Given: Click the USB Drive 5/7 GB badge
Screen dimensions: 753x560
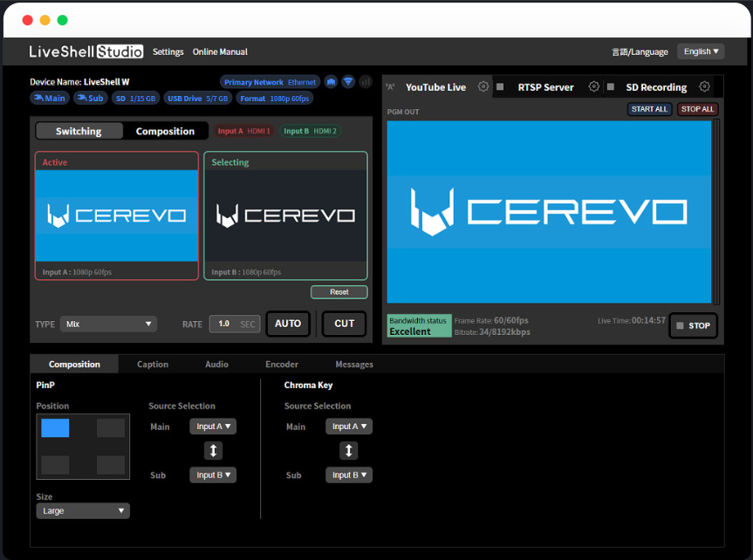Looking at the screenshot, I should [x=197, y=99].
